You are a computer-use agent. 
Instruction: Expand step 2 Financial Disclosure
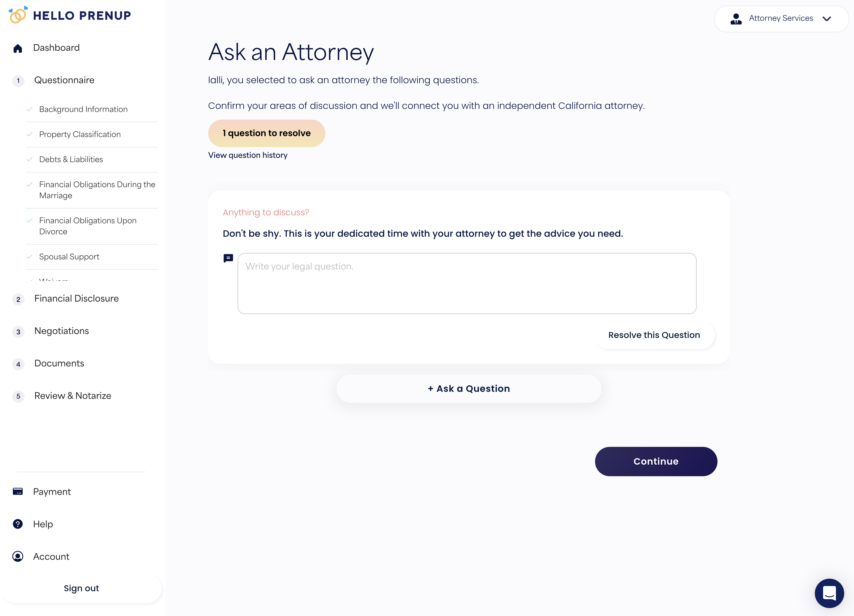click(x=77, y=299)
